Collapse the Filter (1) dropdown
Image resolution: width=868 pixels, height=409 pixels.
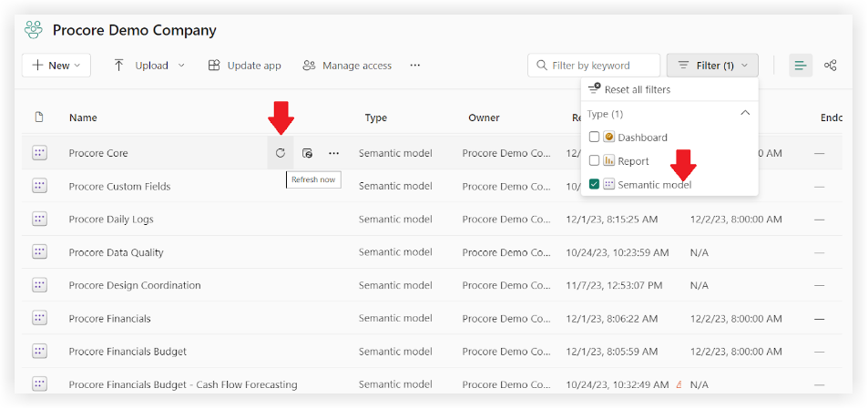[712, 66]
